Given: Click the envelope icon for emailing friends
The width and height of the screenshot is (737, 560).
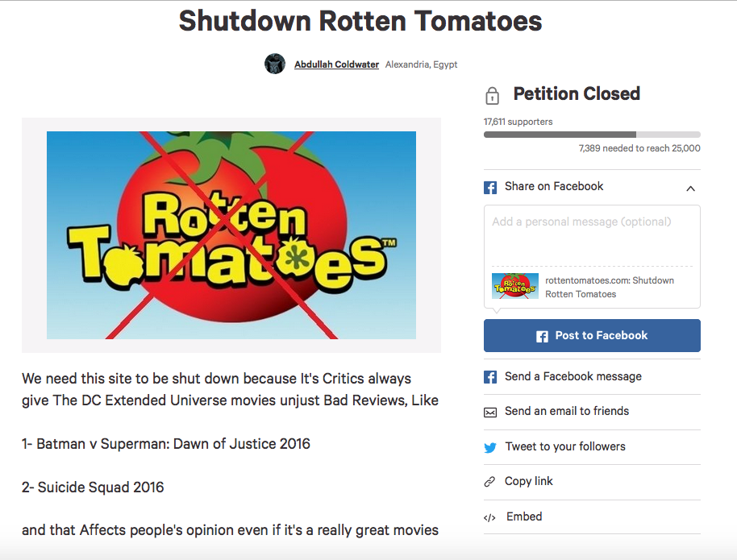Looking at the screenshot, I should tap(490, 413).
